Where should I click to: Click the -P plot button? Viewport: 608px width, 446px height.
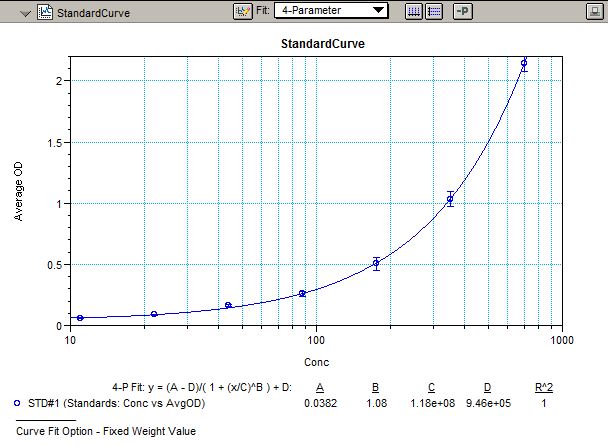pyautogui.click(x=463, y=11)
